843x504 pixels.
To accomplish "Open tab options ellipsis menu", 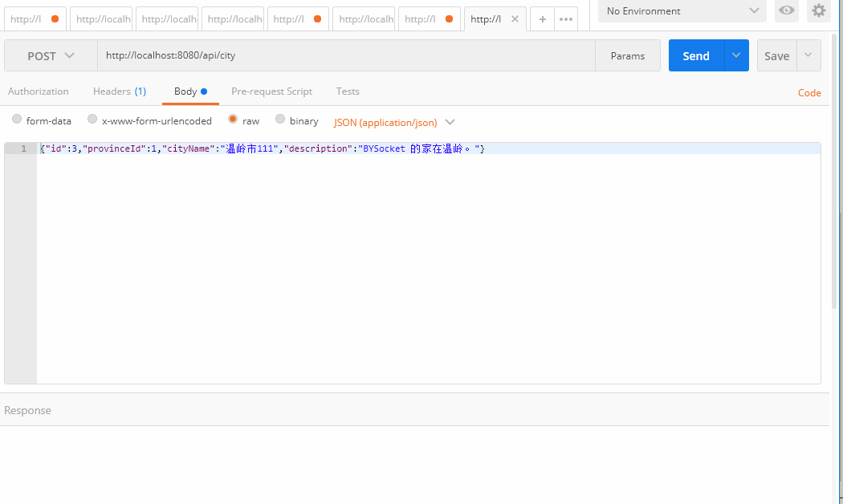I will click(565, 19).
